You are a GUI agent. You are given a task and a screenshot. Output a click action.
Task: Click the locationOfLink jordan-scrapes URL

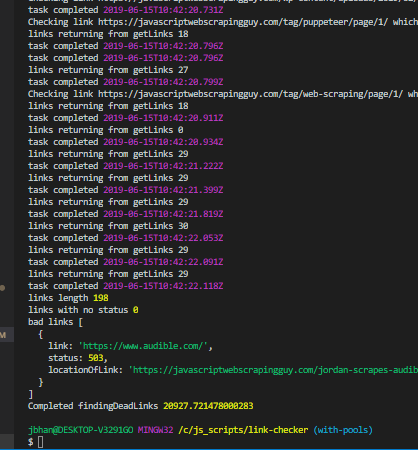point(273,370)
